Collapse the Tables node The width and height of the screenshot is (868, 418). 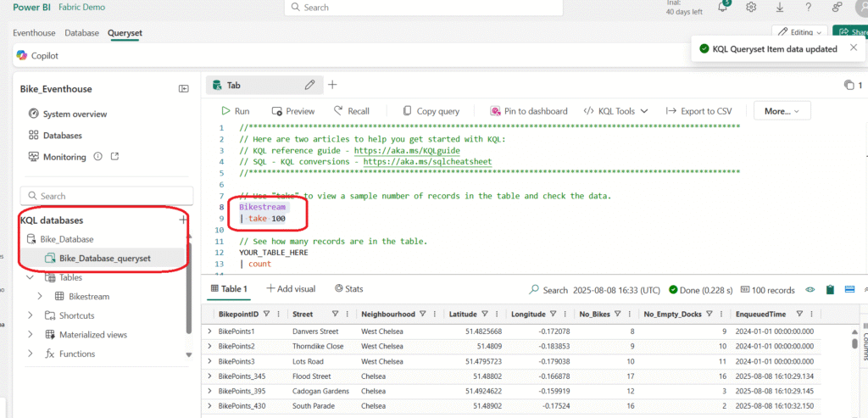pos(30,277)
